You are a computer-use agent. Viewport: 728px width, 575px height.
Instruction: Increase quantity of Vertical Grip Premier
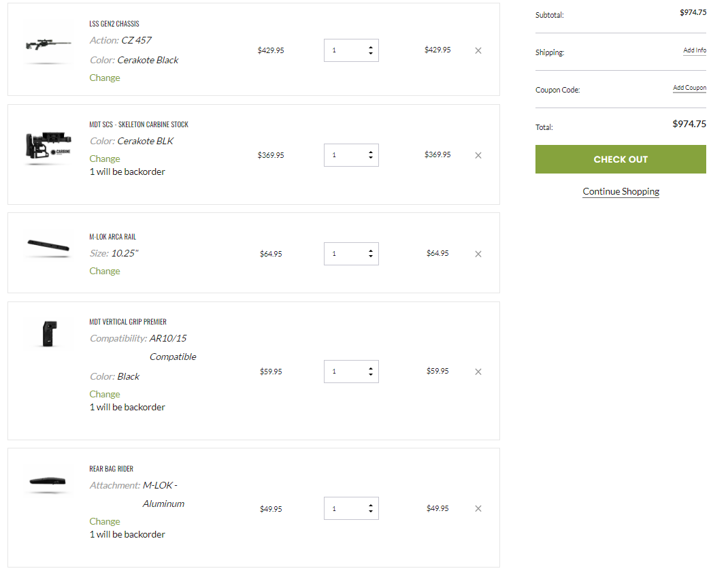click(371, 369)
